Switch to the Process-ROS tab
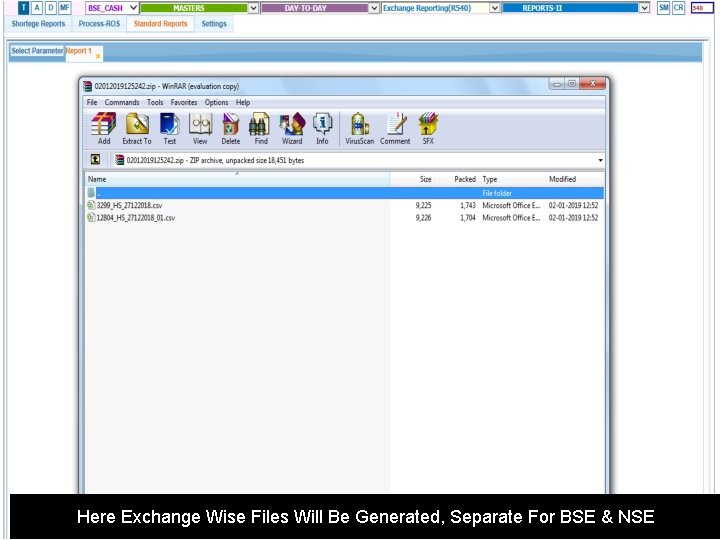Image resolution: width=720 pixels, height=540 pixels. (99, 24)
